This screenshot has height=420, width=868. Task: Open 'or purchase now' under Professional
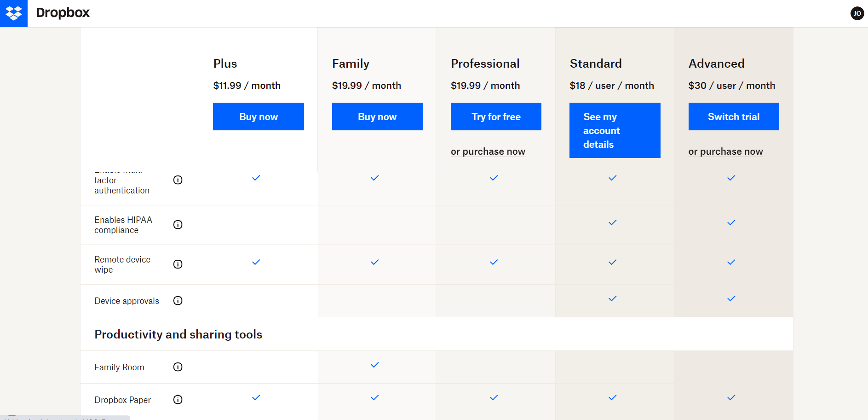click(488, 151)
